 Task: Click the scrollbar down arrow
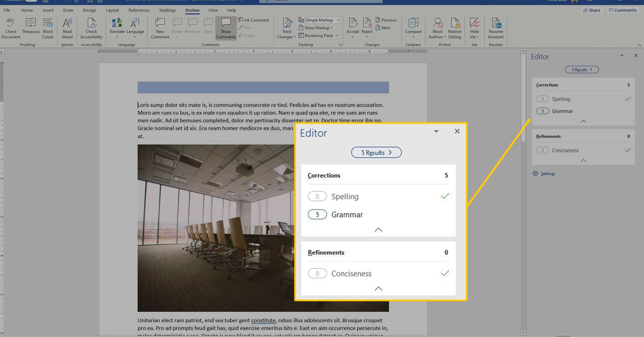[x=523, y=332]
